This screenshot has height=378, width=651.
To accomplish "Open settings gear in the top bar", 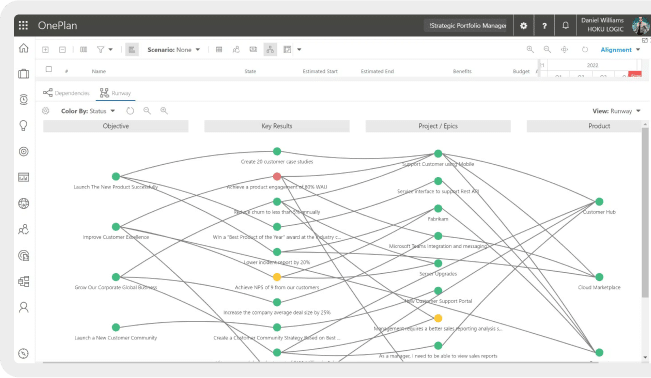I will (x=524, y=26).
